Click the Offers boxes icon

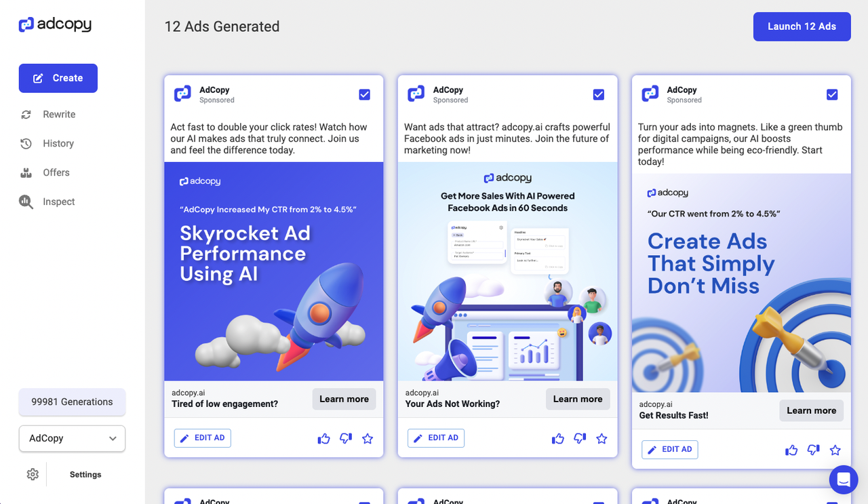coord(26,173)
